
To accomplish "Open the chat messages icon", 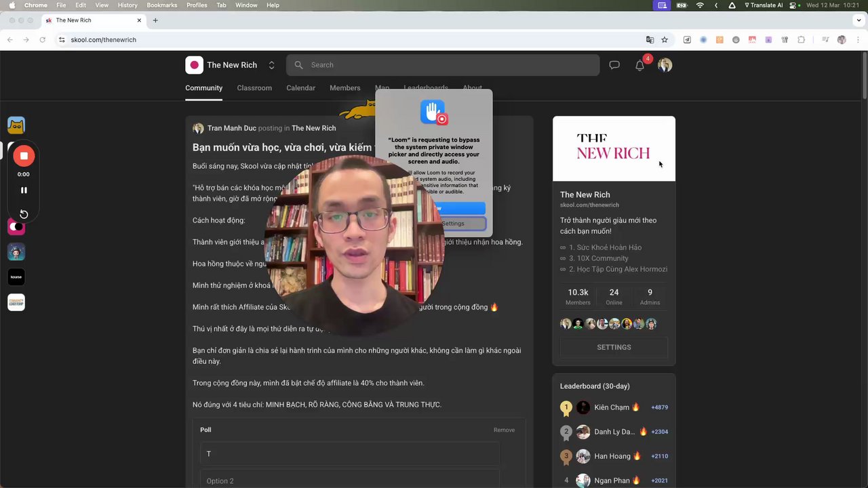I will (x=614, y=65).
